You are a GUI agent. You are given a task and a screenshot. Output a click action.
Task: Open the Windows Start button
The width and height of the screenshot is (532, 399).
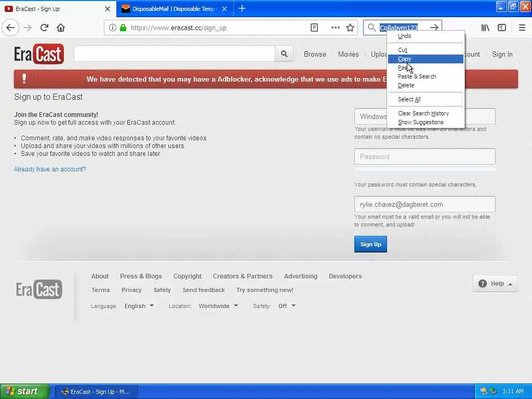(24, 391)
